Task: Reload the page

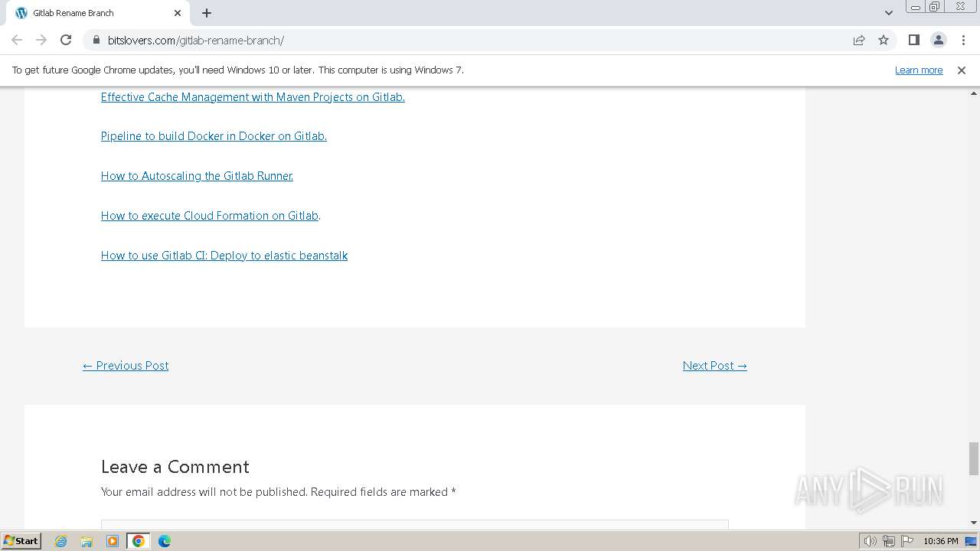Action: 66,40
